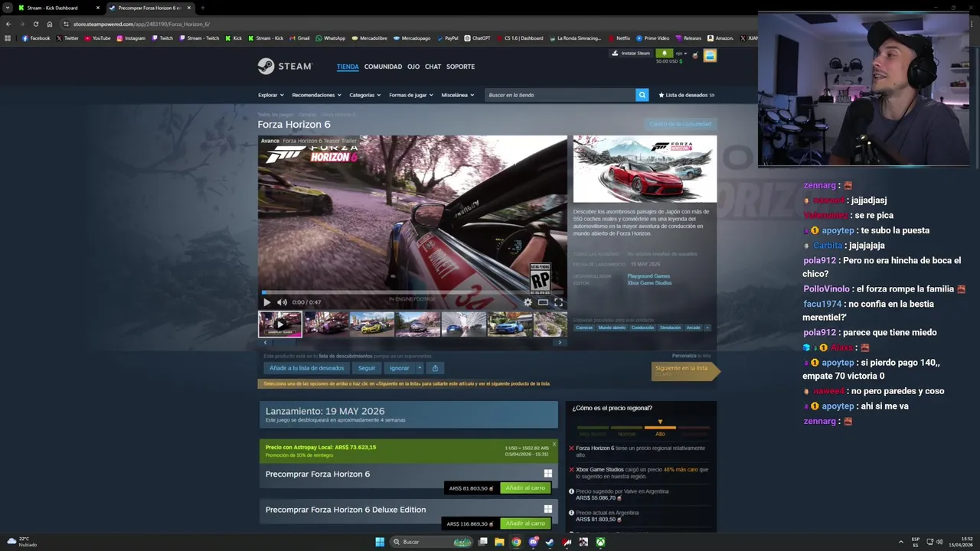
Task: Click the Instalar Steam button
Action: coord(631,54)
